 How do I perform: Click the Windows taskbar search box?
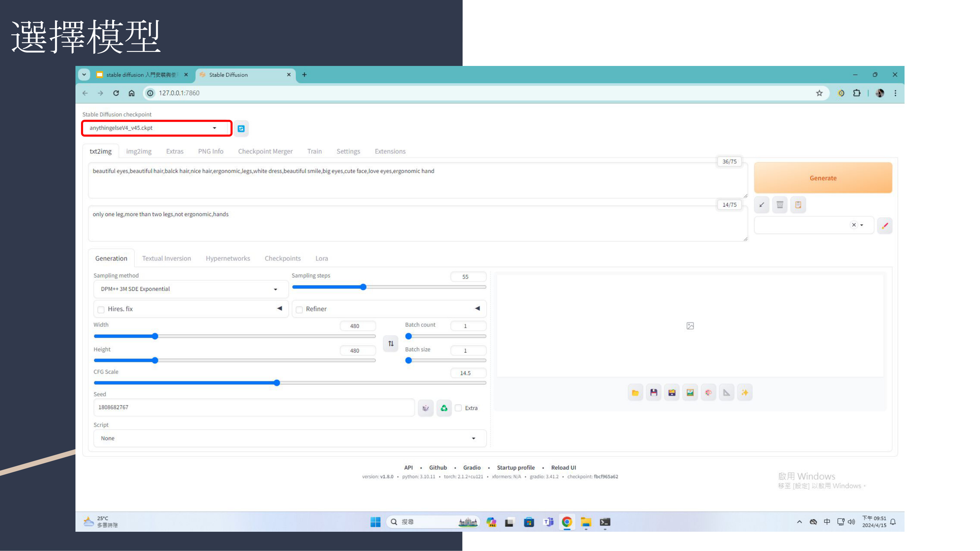433,522
